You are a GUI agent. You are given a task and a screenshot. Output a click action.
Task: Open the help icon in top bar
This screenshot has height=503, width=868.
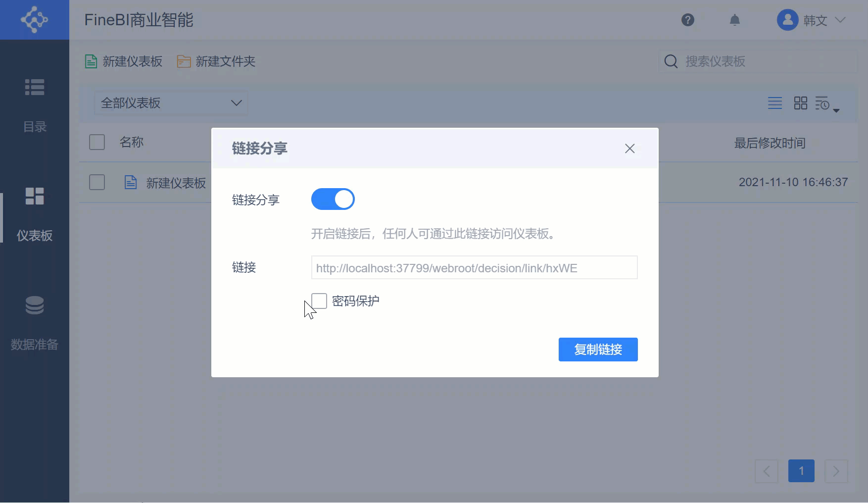[x=688, y=20]
